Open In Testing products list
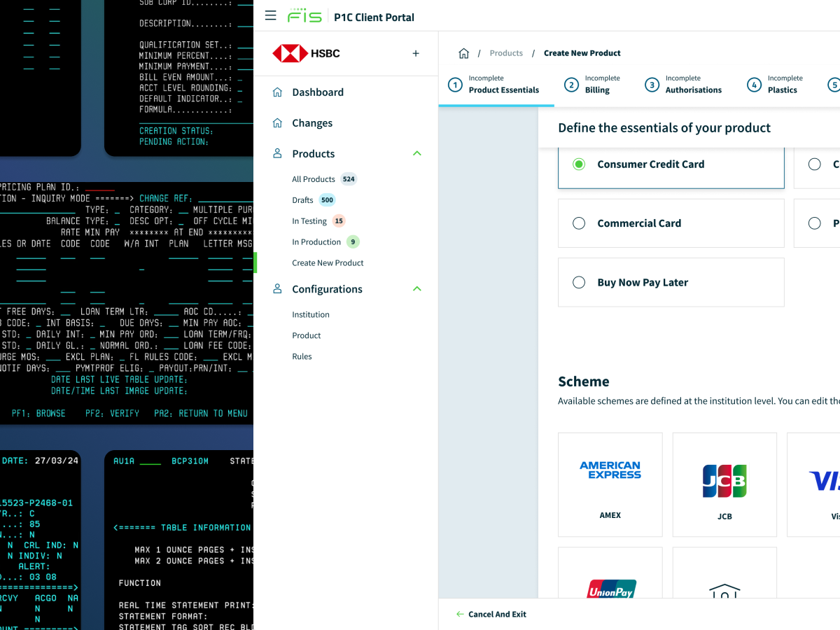 click(309, 221)
